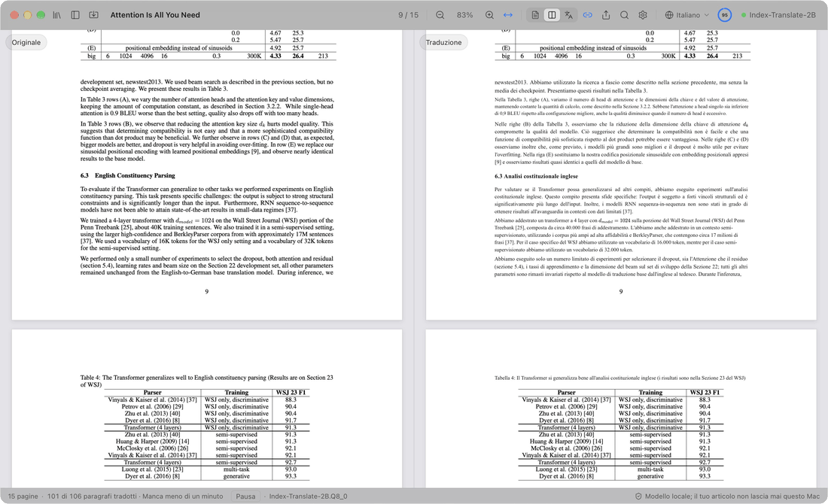Viewport: 828px width, 504px height.
Task: Click the share export icon
Action: click(606, 15)
